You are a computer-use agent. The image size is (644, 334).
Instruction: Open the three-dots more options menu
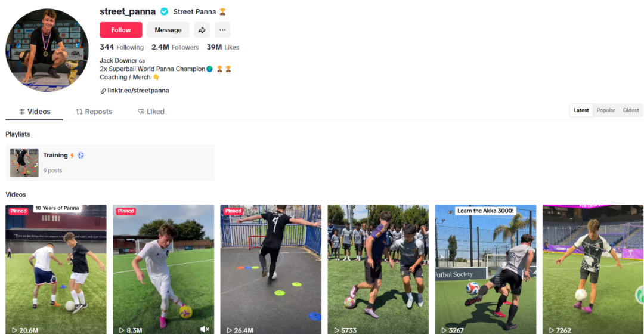(222, 30)
